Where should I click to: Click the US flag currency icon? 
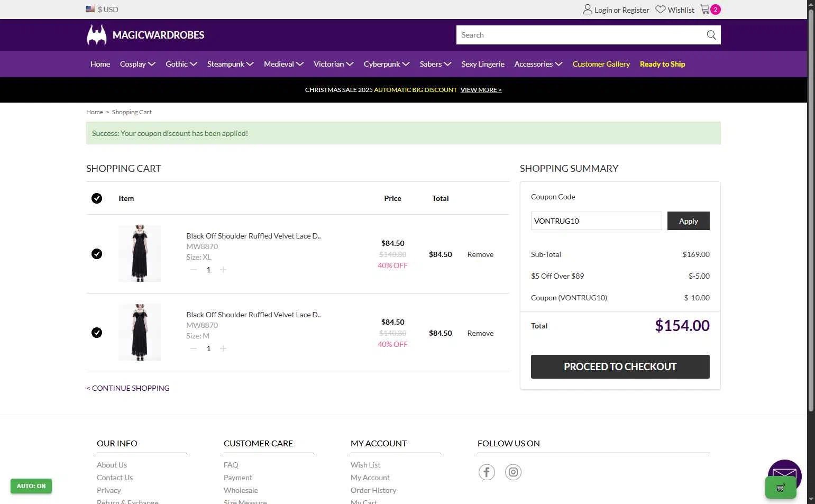point(90,9)
